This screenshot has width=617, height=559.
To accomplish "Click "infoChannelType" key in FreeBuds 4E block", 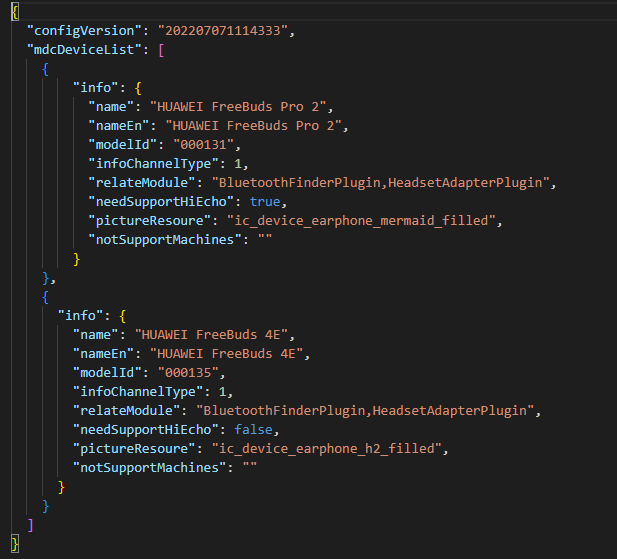I will pos(138,392).
